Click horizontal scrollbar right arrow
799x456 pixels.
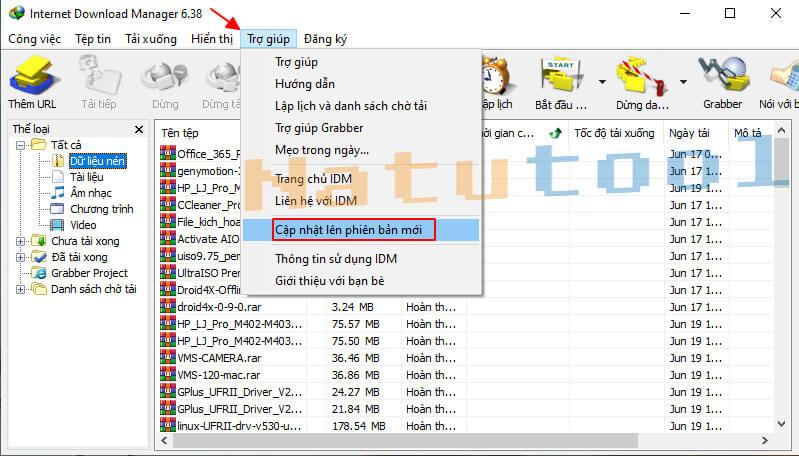pyautogui.click(x=764, y=440)
